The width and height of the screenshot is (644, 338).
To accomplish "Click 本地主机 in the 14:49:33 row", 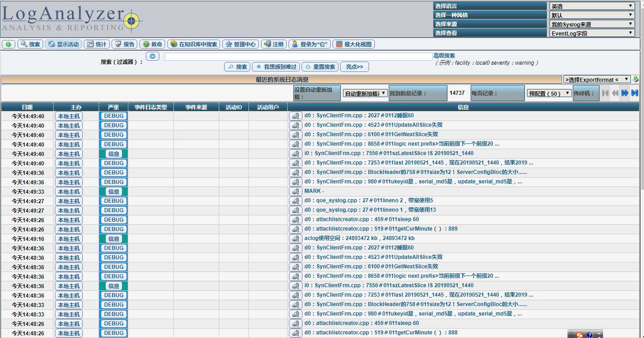I will [x=69, y=191].
